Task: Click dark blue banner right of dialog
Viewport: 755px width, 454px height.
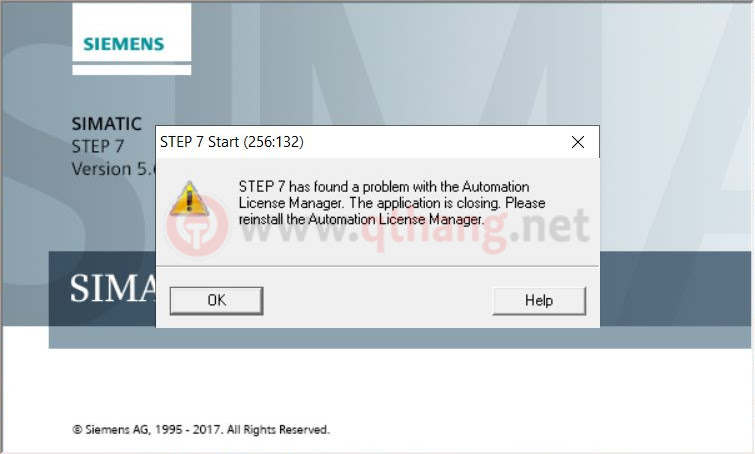Action: [675, 288]
